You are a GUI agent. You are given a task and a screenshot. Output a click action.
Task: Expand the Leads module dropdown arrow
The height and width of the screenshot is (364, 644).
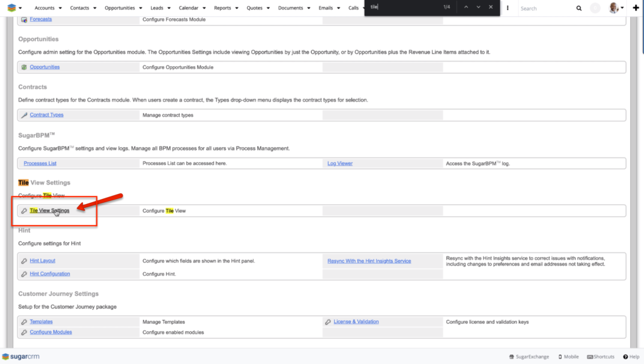(169, 8)
